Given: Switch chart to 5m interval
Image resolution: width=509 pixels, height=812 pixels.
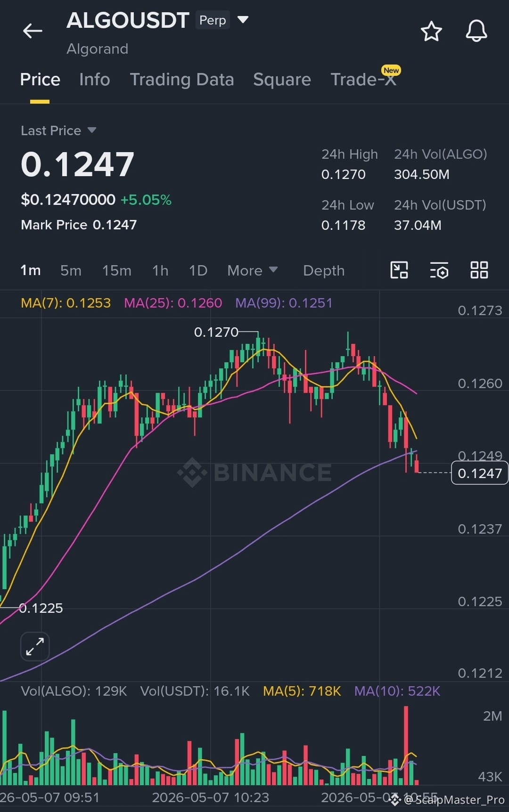Looking at the screenshot, I should pos(71,270).
